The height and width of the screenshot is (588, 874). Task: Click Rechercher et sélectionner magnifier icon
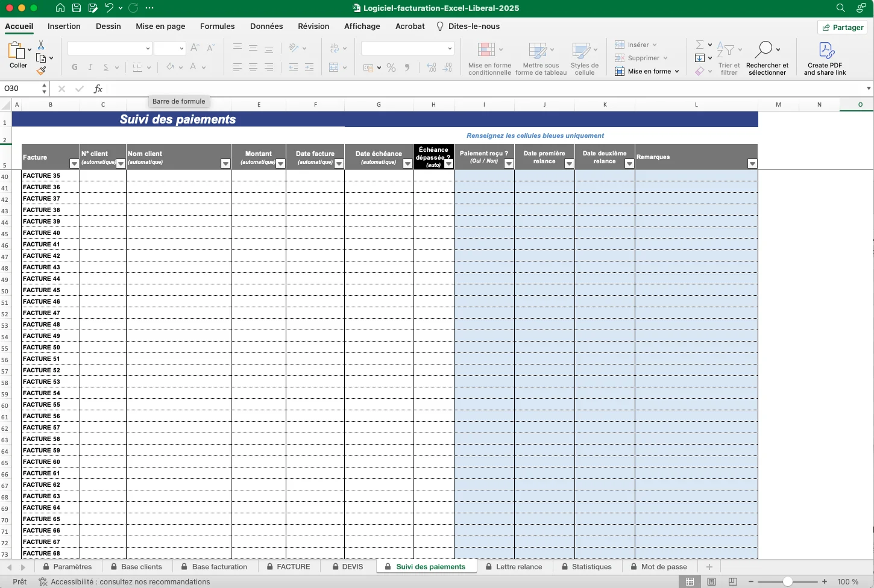766,49
